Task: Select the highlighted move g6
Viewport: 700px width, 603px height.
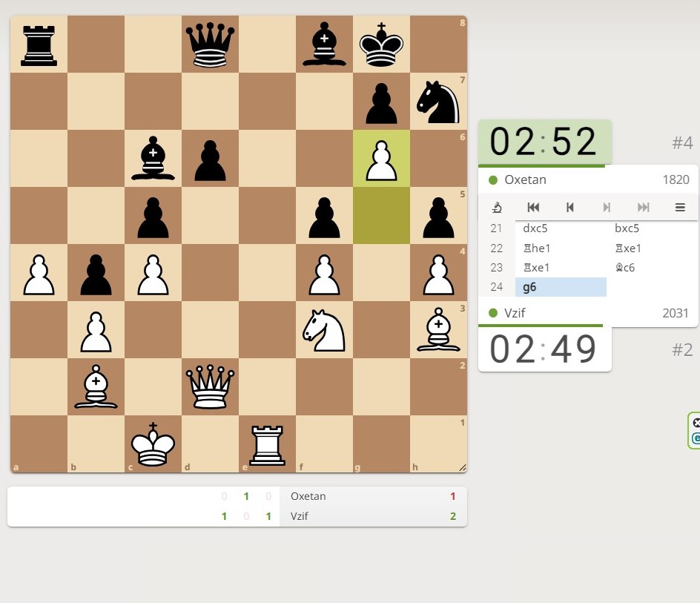Action: point(532,287)
